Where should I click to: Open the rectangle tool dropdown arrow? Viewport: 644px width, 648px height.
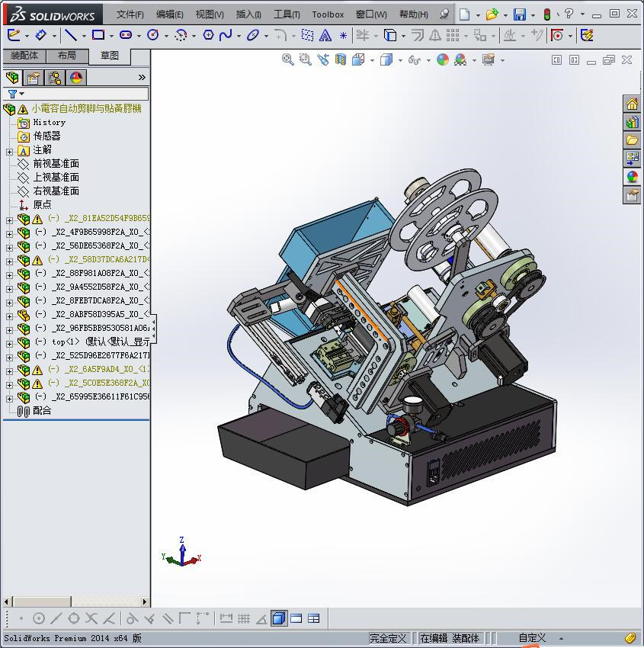[x=111, y=36]
